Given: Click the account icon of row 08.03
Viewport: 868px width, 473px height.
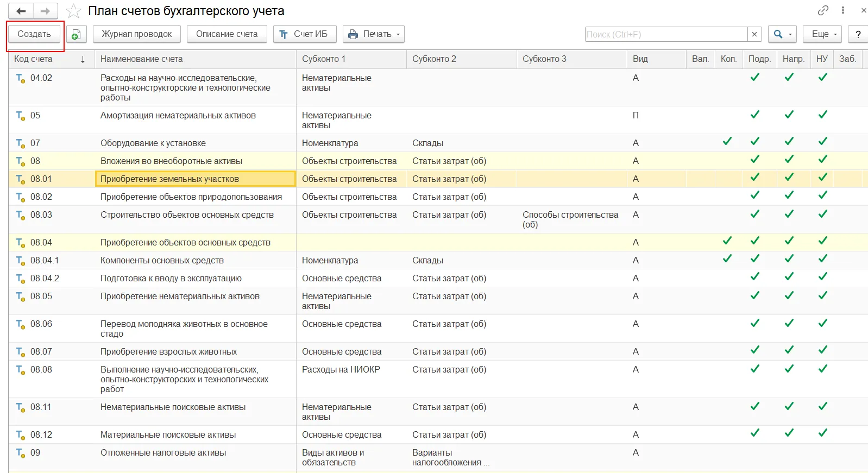Looking at the screenshot, I should [x=21, y=215].
